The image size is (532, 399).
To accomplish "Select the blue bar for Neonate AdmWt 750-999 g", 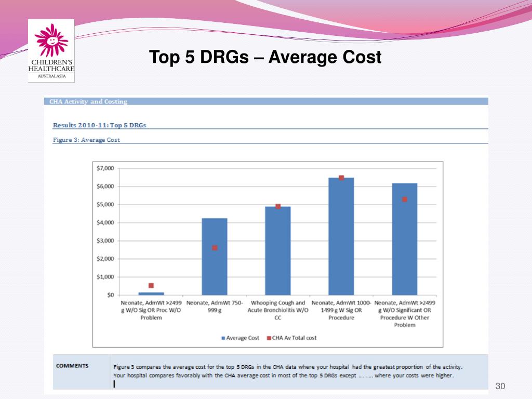I will [x=215, y=257].
